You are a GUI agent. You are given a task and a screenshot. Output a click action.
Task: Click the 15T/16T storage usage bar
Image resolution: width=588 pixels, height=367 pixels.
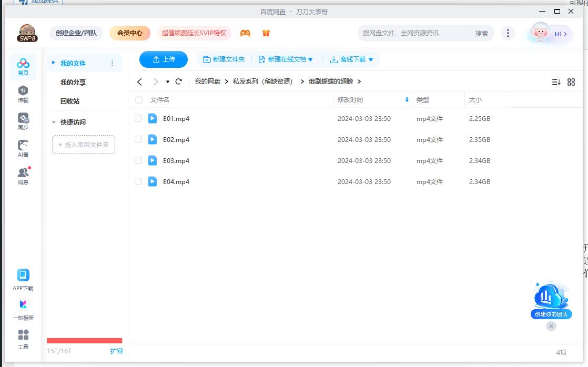click(84, 340)
